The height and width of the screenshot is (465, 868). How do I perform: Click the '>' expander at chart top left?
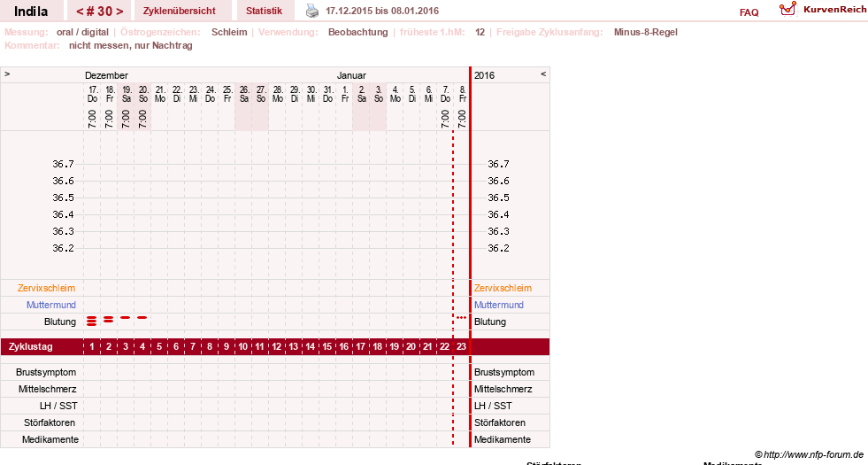point(7,74)
